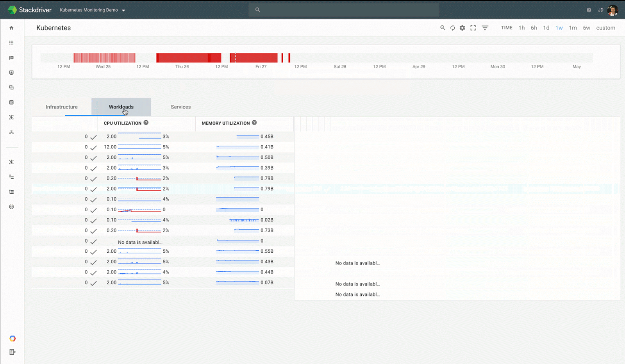Open the Services tab
Image resolution: width=625 pixels, height=364 pixels.
pos(181,107)
